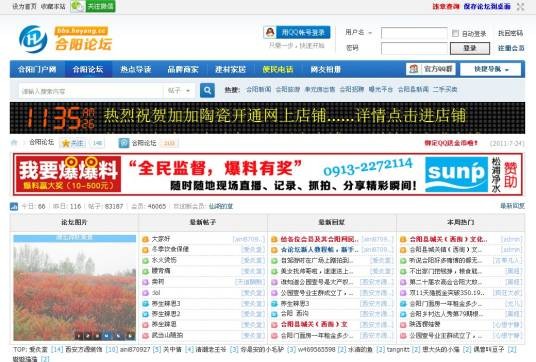This screenshot has width=536, height=362.
Task: Open the 合阳论坛 site logo
Action: coord(66,39)
